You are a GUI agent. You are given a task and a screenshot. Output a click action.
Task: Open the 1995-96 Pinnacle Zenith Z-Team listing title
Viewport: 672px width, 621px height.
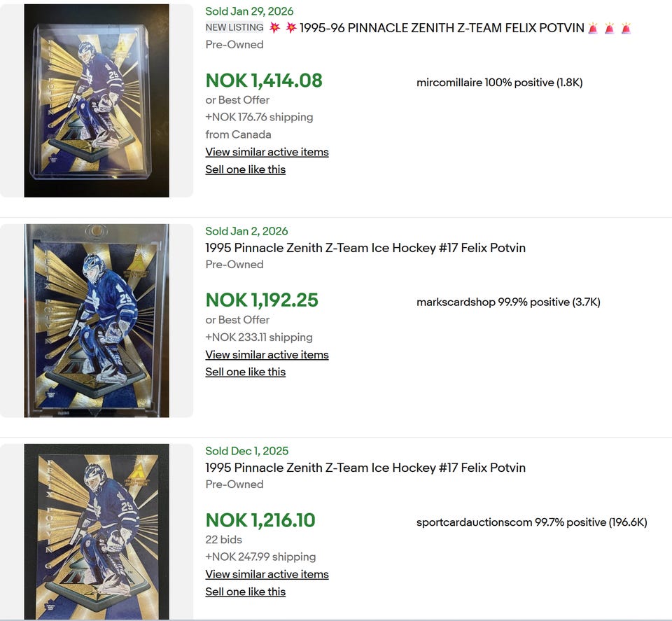[x=442, y=28]
